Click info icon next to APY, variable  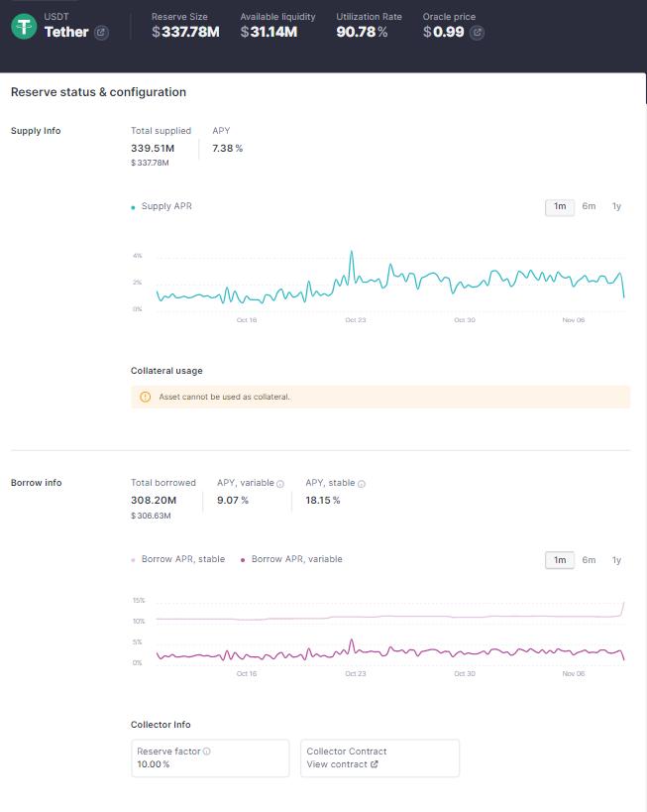[280, 484]
